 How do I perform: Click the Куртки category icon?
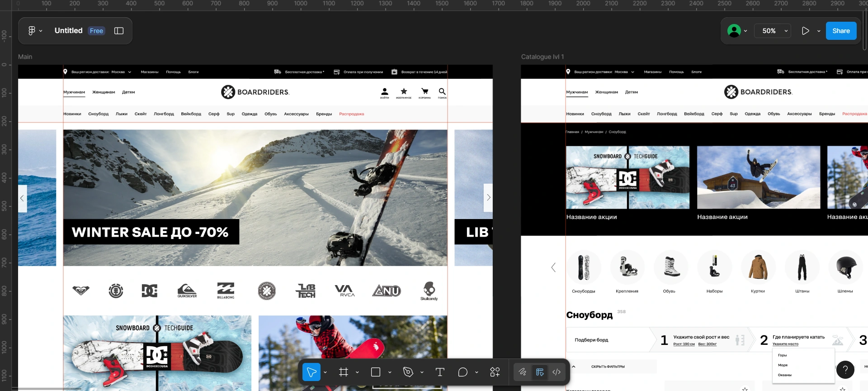click(758, 267)
